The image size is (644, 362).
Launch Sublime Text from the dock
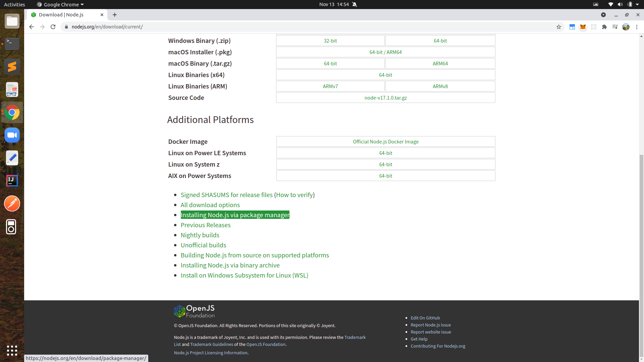point(12,67)
